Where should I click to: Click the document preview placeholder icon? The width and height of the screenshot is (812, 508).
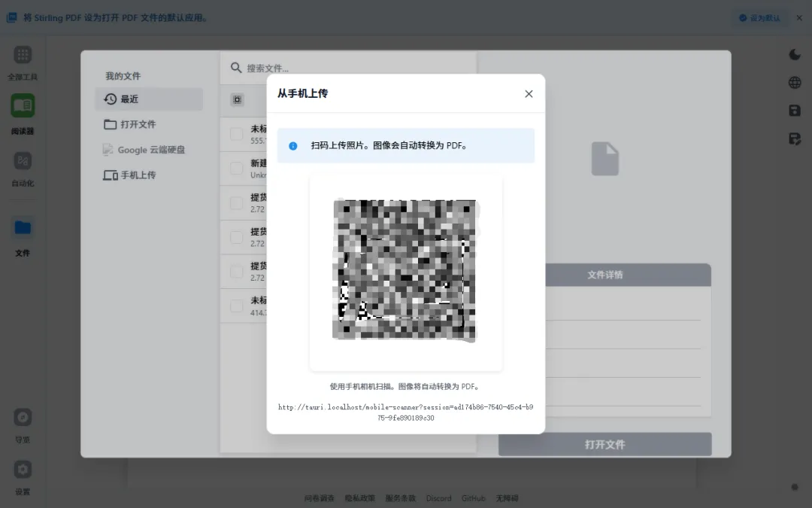pyautogui.click(x=604, y=159)
